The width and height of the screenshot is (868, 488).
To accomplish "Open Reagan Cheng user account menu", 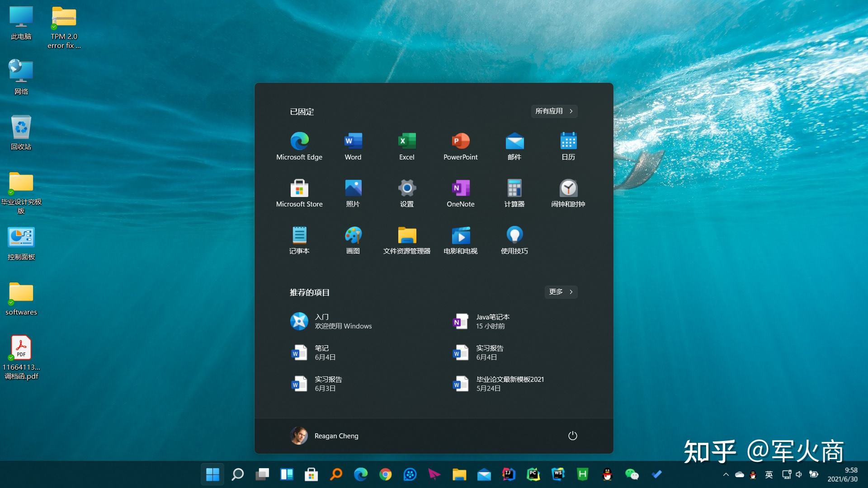I will 324,436.
